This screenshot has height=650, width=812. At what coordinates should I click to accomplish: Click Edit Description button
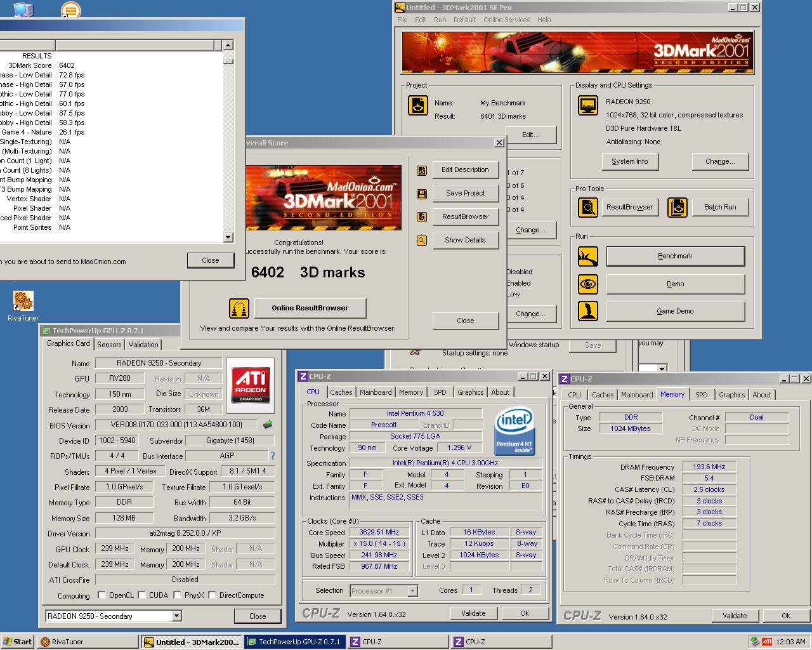[465, 170]
